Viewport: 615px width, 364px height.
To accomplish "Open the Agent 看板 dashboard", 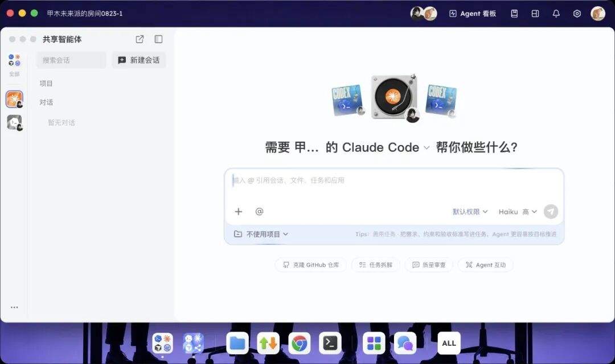I will pos(473,14).
